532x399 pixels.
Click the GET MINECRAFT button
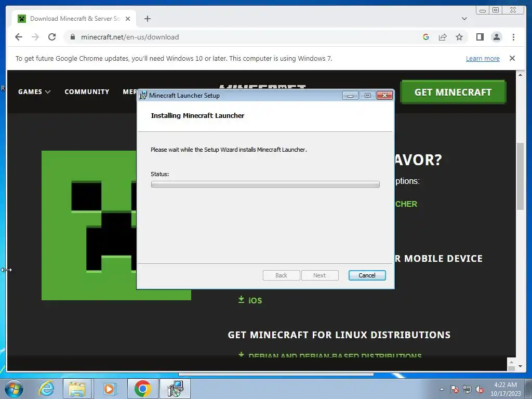coord(453,92)
